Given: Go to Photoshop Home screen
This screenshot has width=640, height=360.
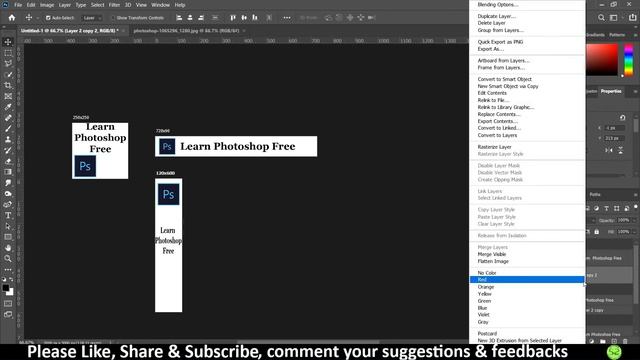Looking at the screenshot, I should click(x=12, y=18).
